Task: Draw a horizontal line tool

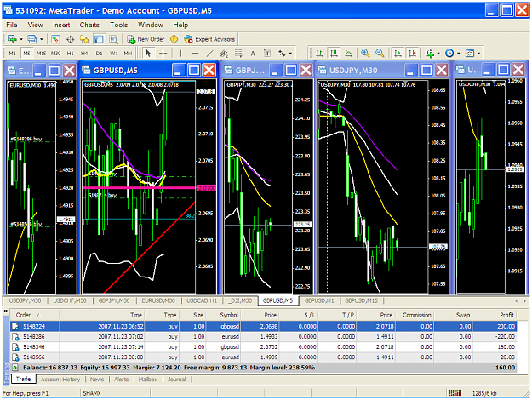Action: point(195,53)
